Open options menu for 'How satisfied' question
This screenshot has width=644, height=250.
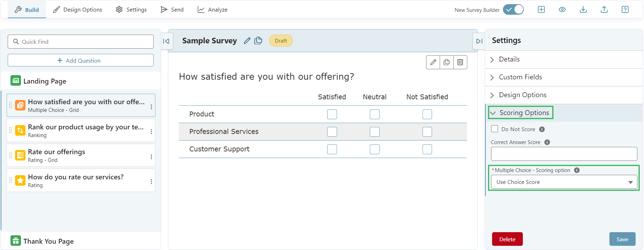[x=151, y=107]
